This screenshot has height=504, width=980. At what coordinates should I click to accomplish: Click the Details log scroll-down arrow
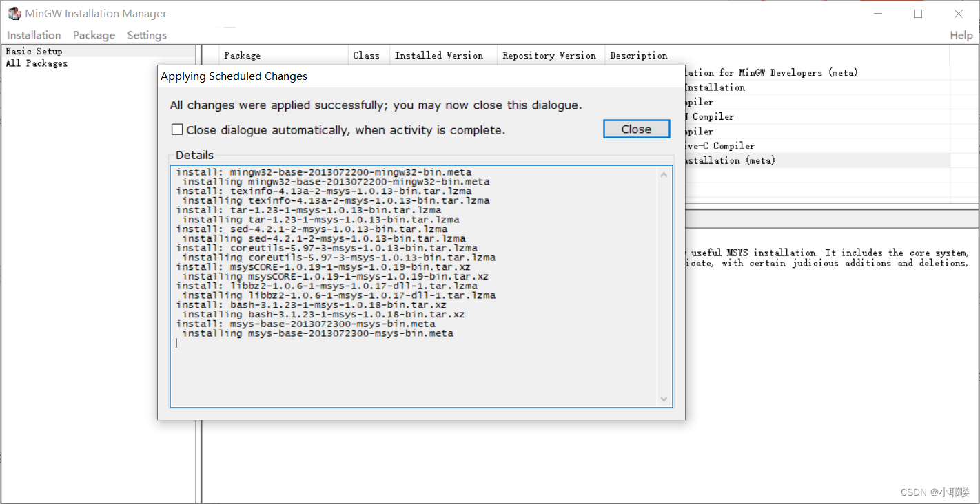pyautogui.click(x=664, y=399)
